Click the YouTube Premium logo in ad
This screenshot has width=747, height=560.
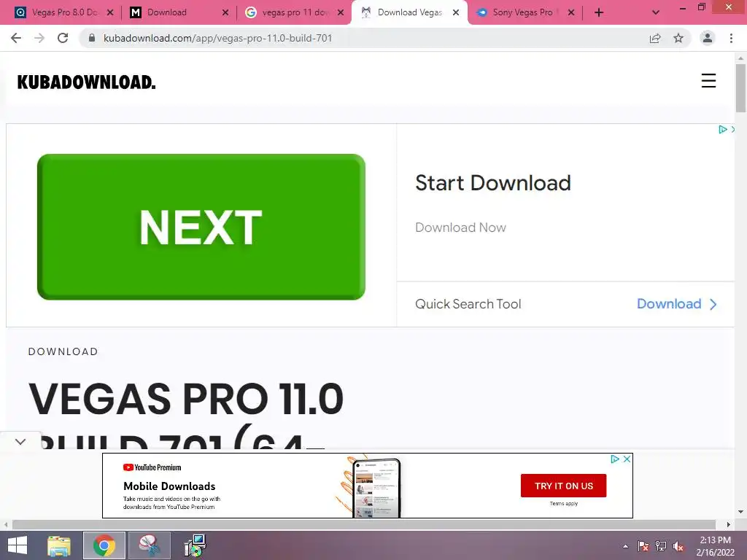pos(152,467)
